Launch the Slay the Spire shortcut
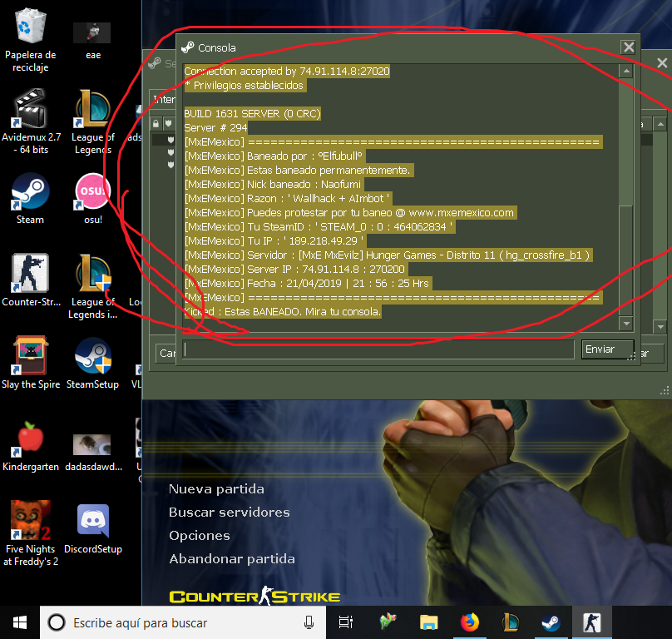The image size is (672, 639). [x=31, y=363]
